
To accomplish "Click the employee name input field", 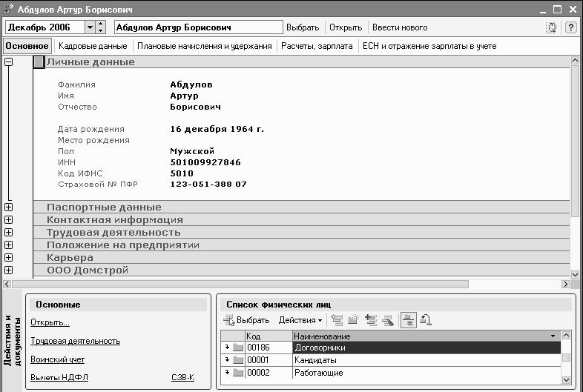I will tap(199, 27).
